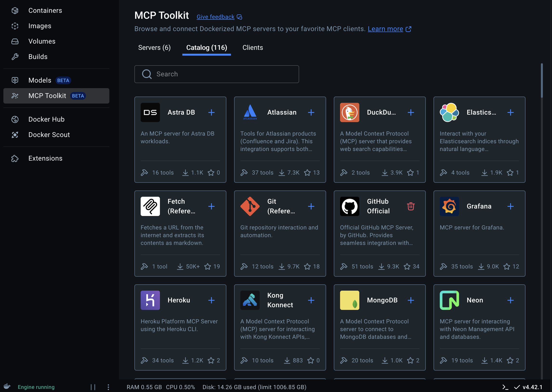Screen dimensions: 552x392
Task: Switch to the Servers (6) tab
Action: pos(154,47)
